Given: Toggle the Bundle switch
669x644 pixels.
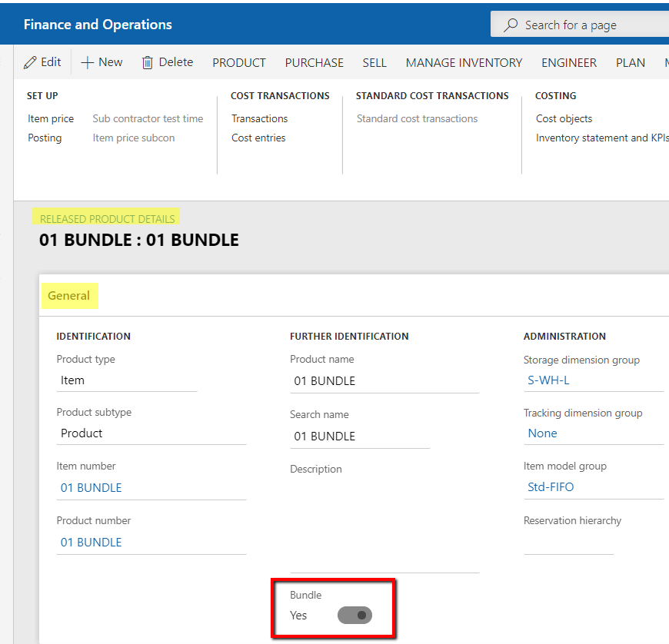Looking at the screenshot, I should pyautogui.click(x=354, y=616).
